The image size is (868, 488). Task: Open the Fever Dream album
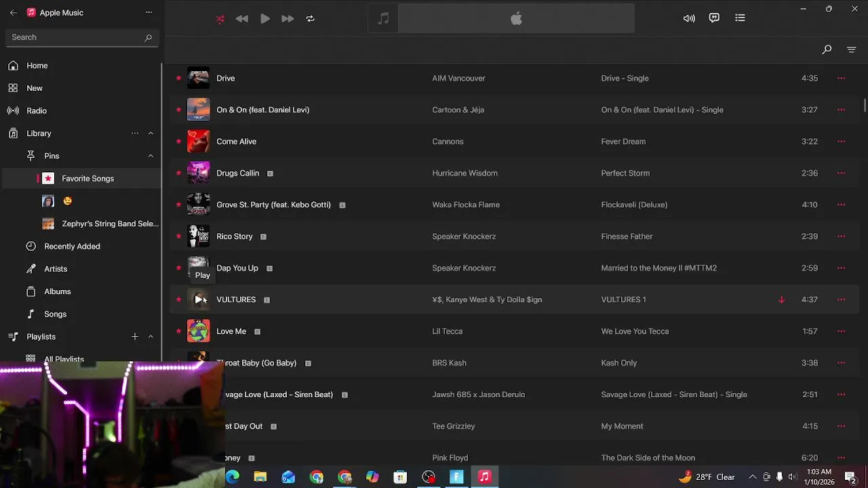623,141
